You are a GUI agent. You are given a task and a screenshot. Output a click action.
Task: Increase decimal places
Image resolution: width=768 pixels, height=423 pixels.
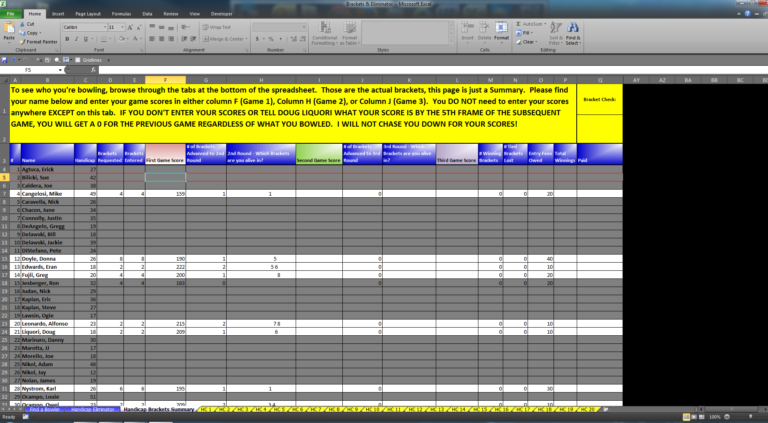click(292, 39)
